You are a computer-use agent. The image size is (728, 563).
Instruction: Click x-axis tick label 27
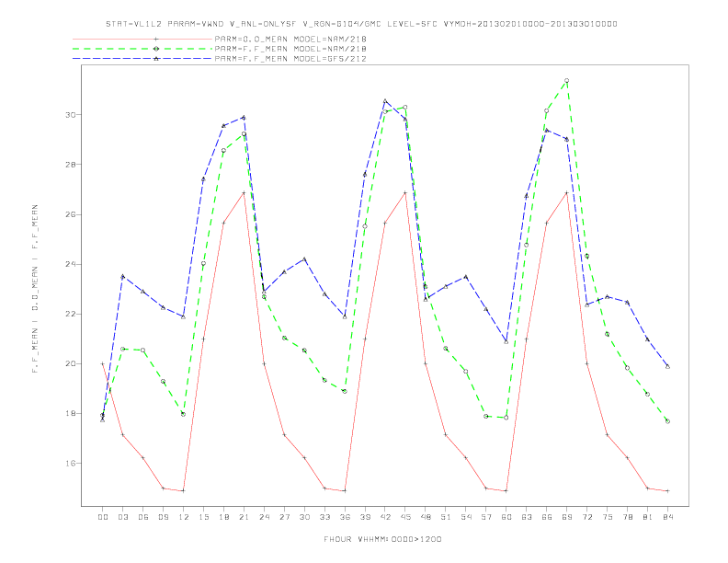[284, 517]
